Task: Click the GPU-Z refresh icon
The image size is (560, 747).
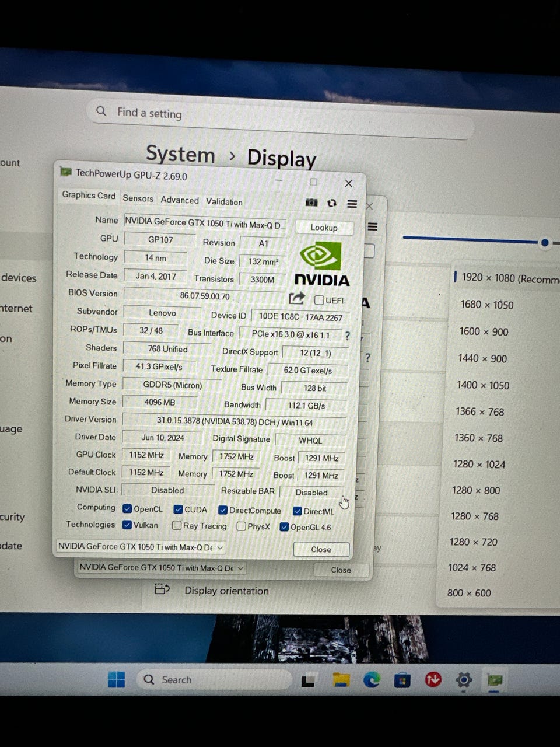Action: click(x=332, y=203)
